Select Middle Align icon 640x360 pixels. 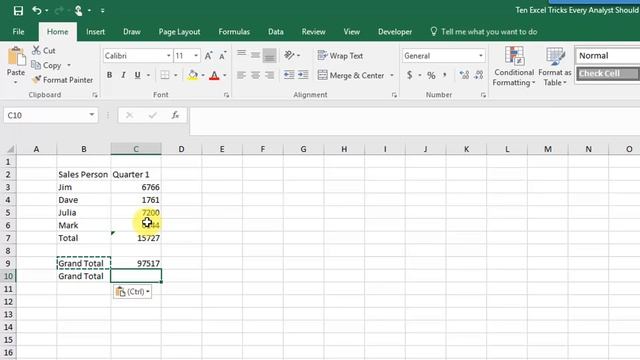(256, 55)
